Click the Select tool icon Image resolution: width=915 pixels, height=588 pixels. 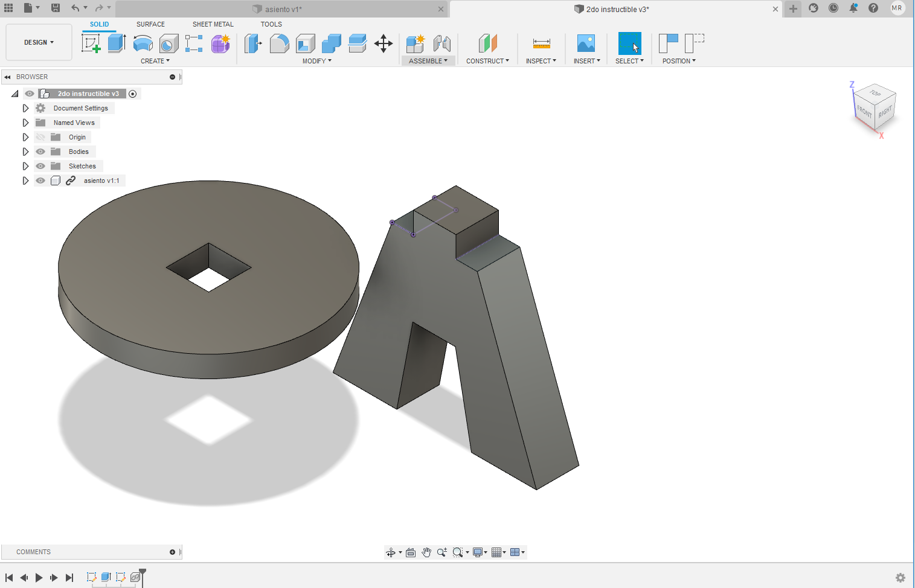tap(629, 43)
